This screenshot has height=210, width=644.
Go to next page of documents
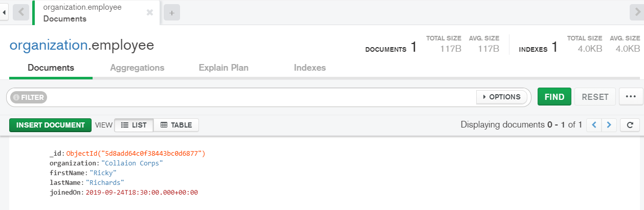pyautogui.click(x=609, y=125)
